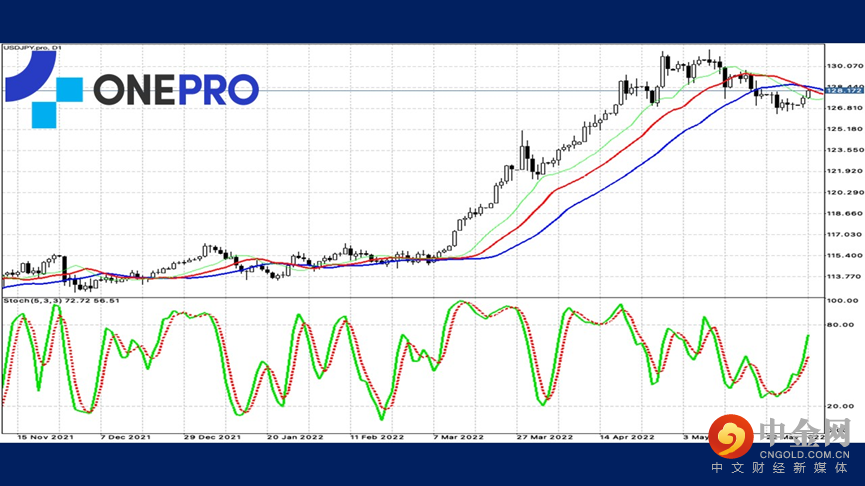The width and height of the screenshot is (865, 486).
Task: Click the stochastic 100.00 level label
Action: (842, 301)
